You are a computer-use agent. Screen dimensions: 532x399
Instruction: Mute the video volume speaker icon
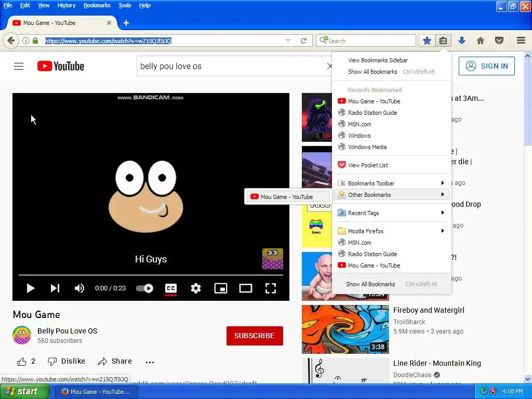click(x=79, y=288)
